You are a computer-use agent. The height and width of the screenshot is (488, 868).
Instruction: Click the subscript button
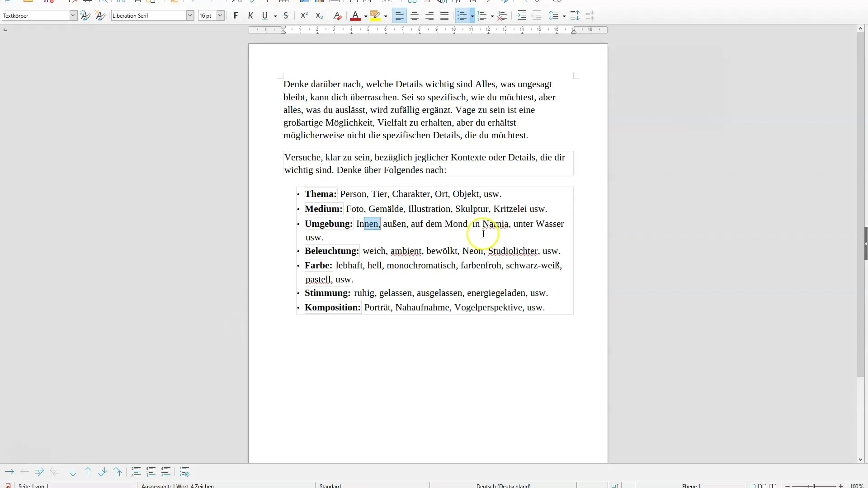(x=320, y=15)
